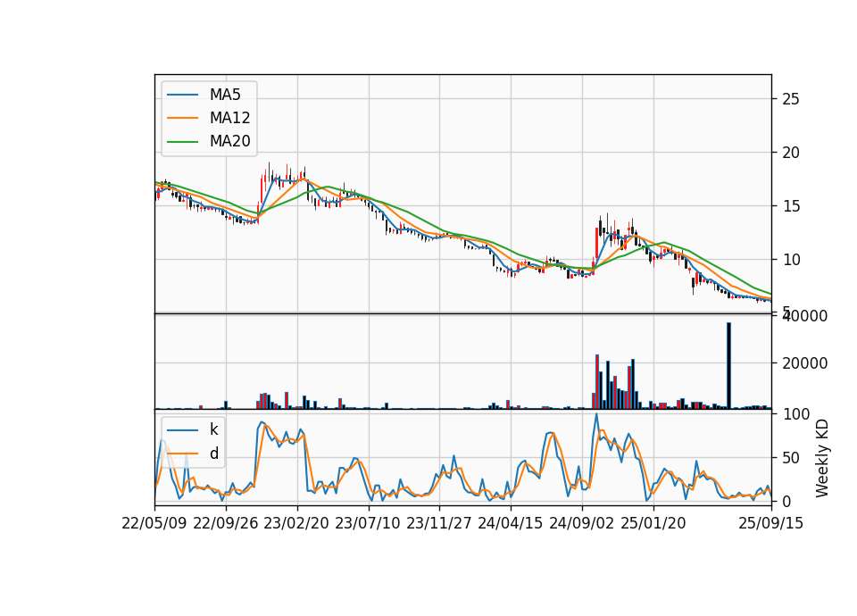Image resolution: width=857 pixels, height=616 pixels.
Task: Click the 23/07/10 date tick label
Action: [368, 523]
